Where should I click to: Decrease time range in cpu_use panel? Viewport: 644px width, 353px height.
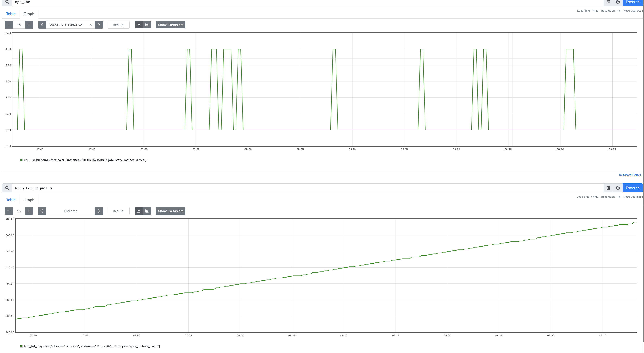click(x=9, y=25)
